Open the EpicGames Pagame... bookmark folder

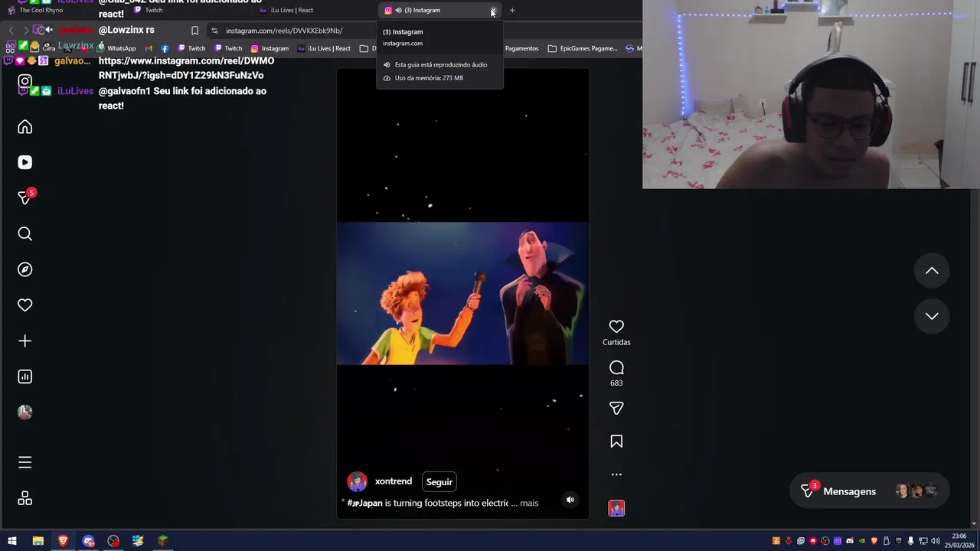[x=583, y=48]
